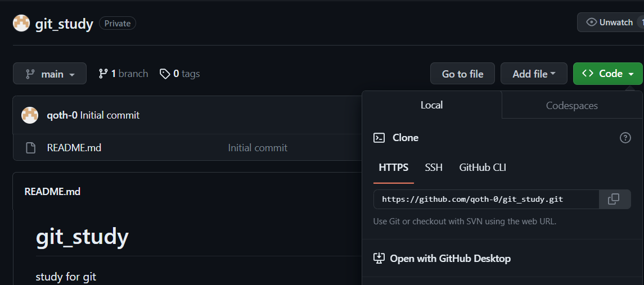Image resolution: width=644 pixels, height=285 pixels.
Task: Click the file icon beside README.md
Action: pos(31,148)
